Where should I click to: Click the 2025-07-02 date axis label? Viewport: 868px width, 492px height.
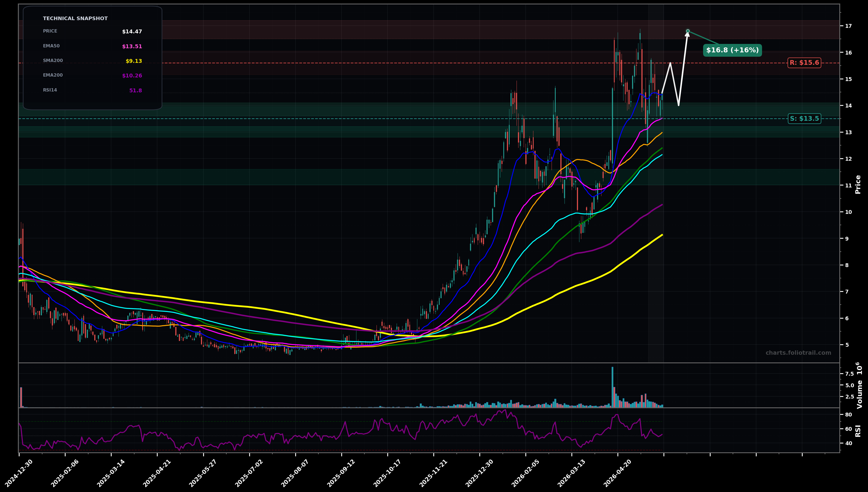coord(249,473)
